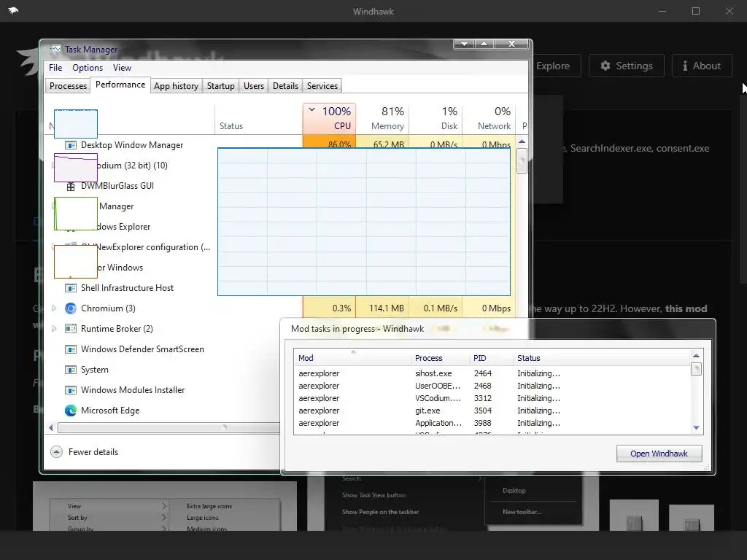
Task: Click the 0.3% CPU cell for Chromium
Action: pyautogui.click(x=329, y=308)
